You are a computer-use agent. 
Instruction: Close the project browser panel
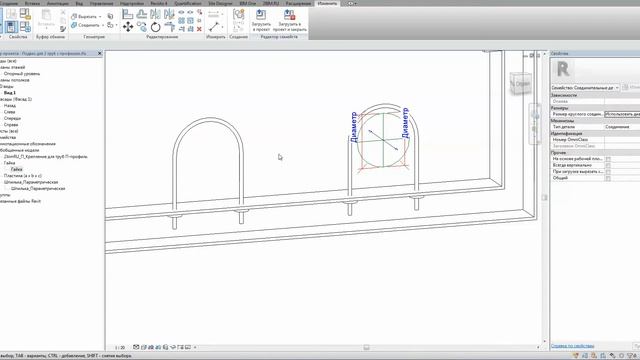100,53
